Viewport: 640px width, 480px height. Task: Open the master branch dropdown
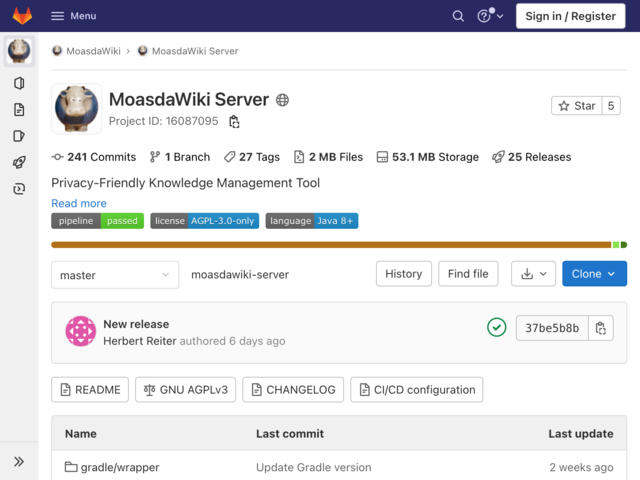[115, 275]
